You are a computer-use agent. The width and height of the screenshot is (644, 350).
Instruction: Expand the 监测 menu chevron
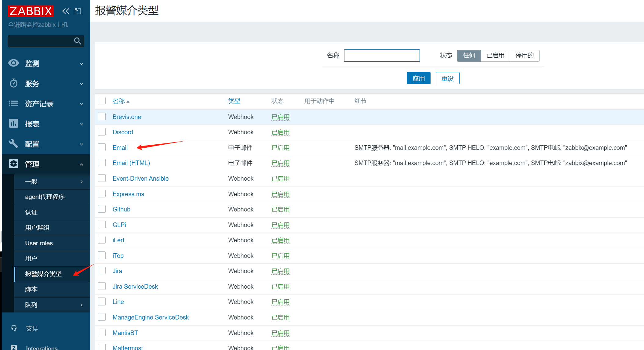[82, 64]
